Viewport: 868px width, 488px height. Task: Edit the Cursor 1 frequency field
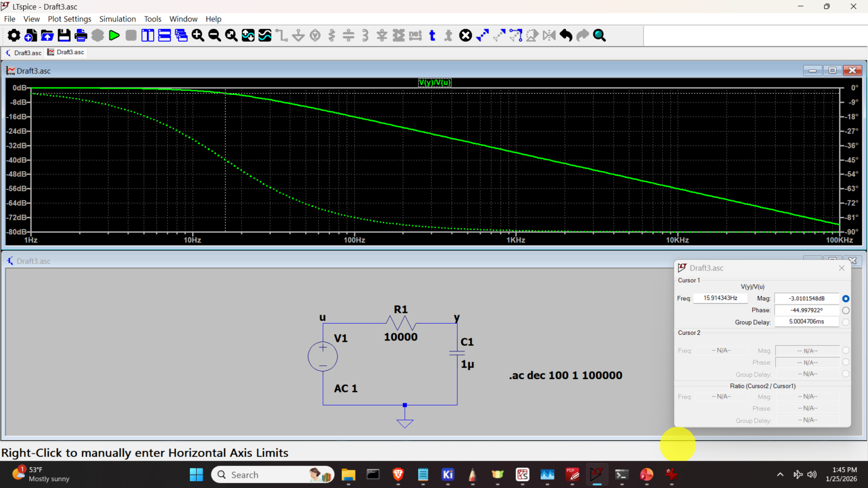(721, 298)
